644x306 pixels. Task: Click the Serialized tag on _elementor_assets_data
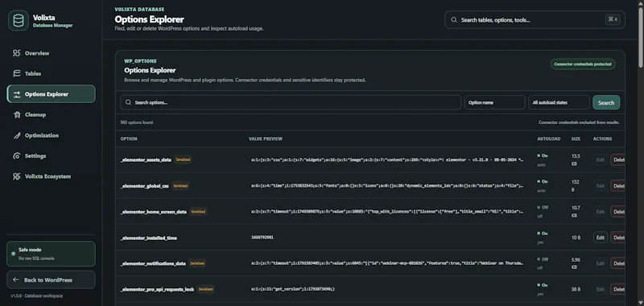[x=183, y=159]
